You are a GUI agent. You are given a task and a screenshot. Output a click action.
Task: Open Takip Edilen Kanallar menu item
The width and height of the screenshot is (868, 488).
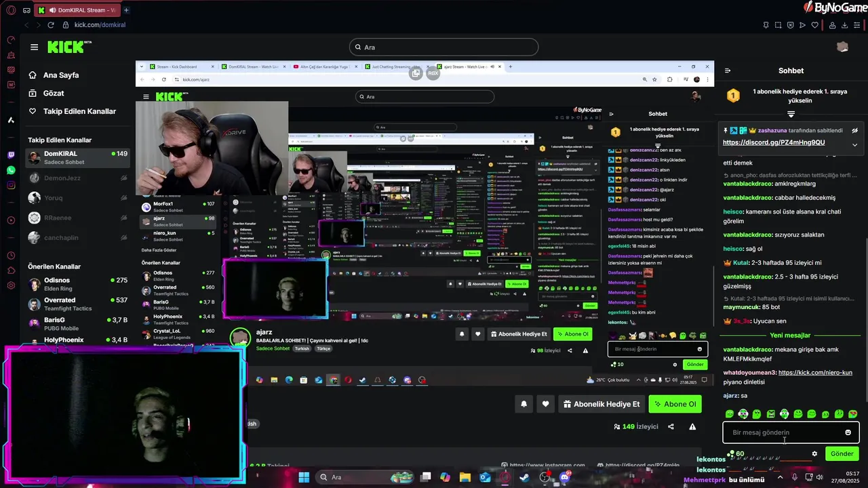pos(79,111)
